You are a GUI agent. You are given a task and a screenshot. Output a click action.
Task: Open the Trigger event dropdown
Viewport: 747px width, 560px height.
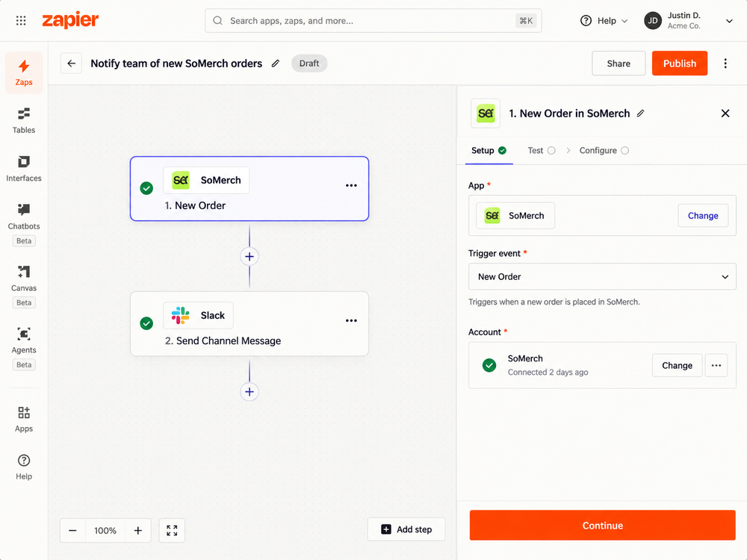tap(602, 277)
